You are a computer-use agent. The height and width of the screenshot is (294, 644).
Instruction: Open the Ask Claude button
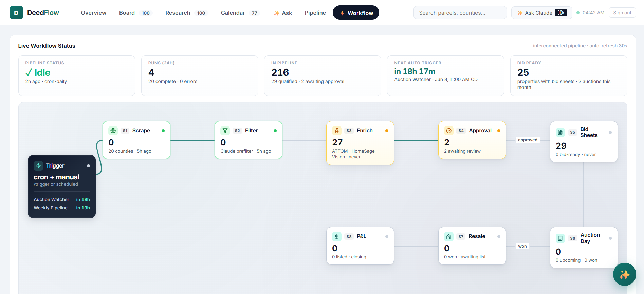pyautogui.click(x=542, y=13)
